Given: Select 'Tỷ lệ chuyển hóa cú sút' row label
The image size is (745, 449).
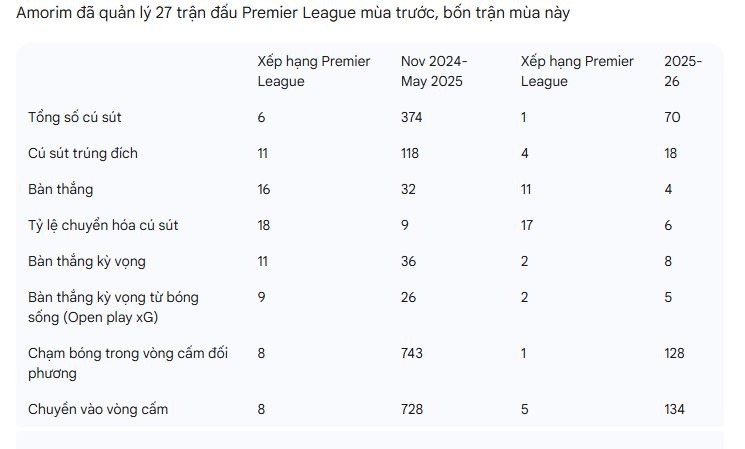Looking at the screenshot, I should click(x=103, y=225).
